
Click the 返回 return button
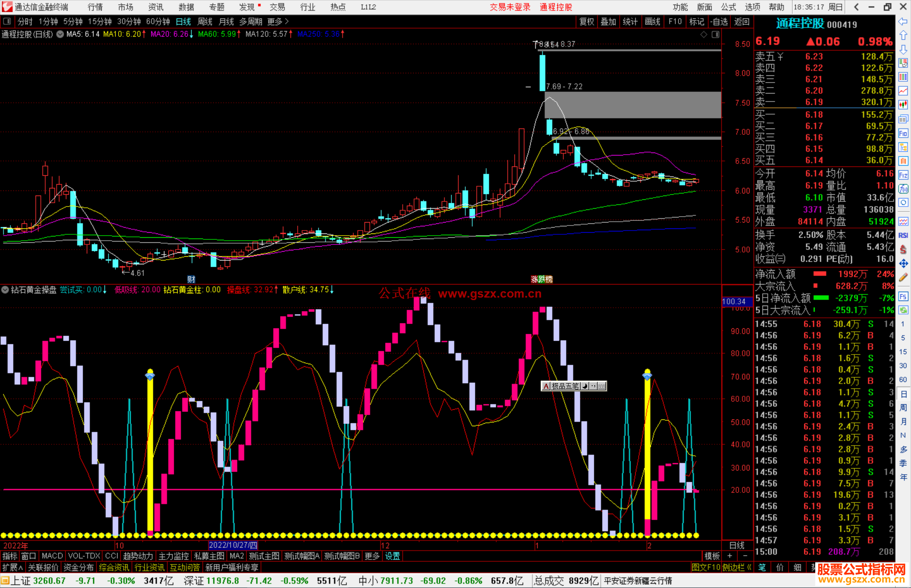(x=741, y=21)
